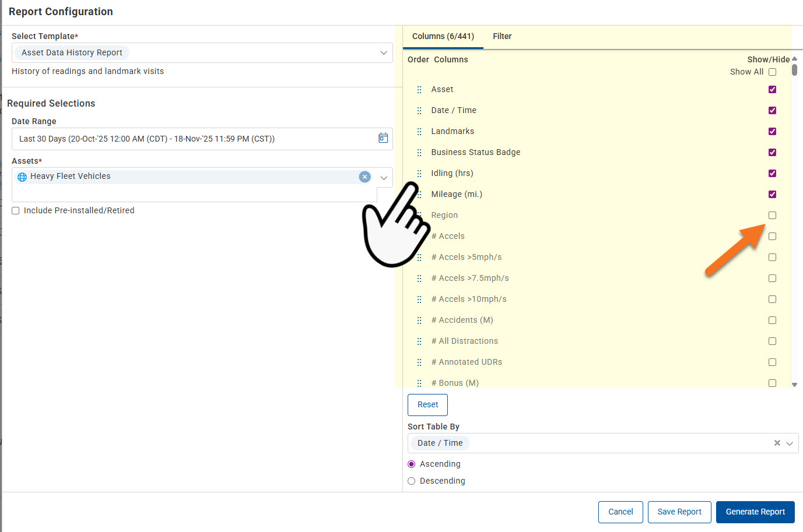Open the Columns (6/441) tab
The height and width of the screenshot is (532, 803).
(x=443, y=37)
